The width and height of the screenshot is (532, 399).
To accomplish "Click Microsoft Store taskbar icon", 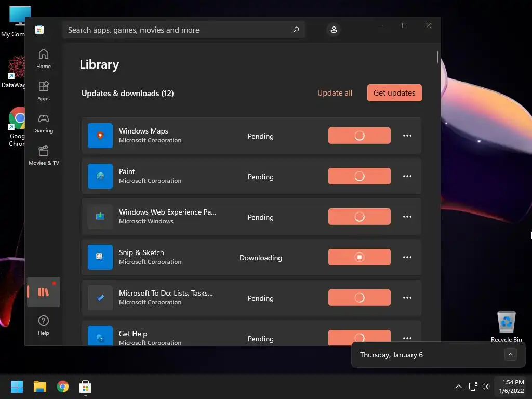I will (x=86, y=387).
